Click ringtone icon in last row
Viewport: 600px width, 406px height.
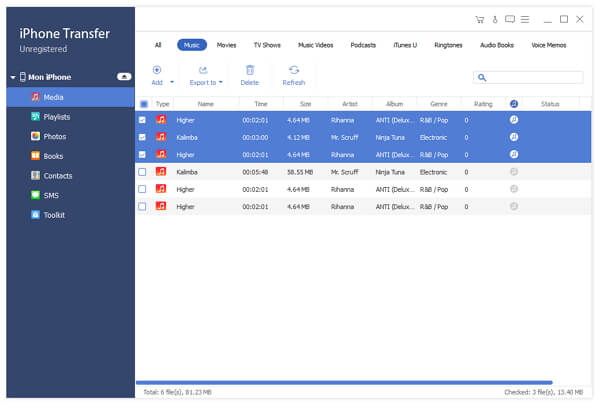tap(514, 206)
